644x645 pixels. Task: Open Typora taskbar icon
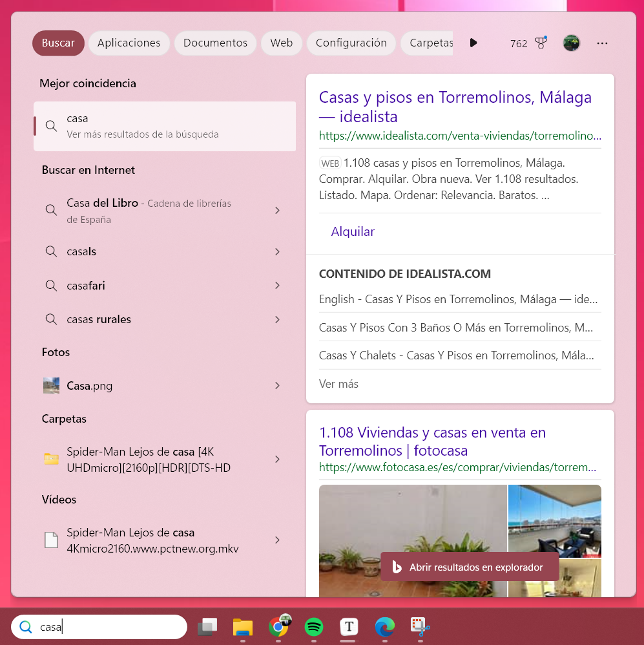pyautogui.click(x=349, y=626)
